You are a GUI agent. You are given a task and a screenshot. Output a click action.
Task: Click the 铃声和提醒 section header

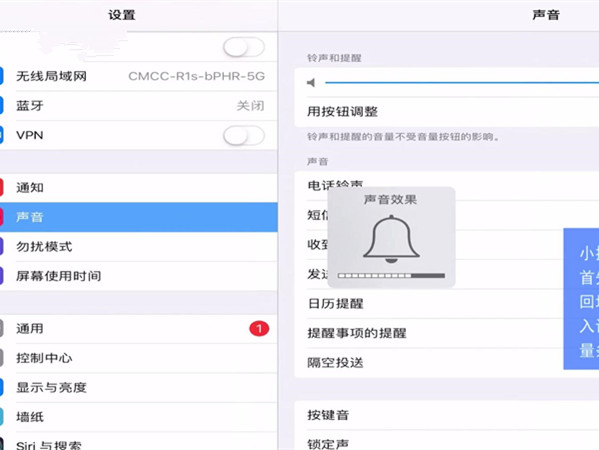(x=334, y=58)
